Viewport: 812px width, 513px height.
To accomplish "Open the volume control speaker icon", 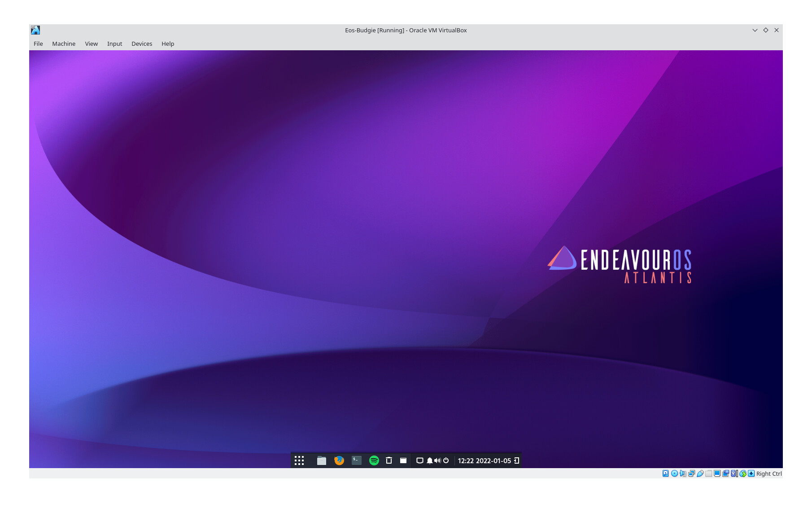I will pos(437,460).
